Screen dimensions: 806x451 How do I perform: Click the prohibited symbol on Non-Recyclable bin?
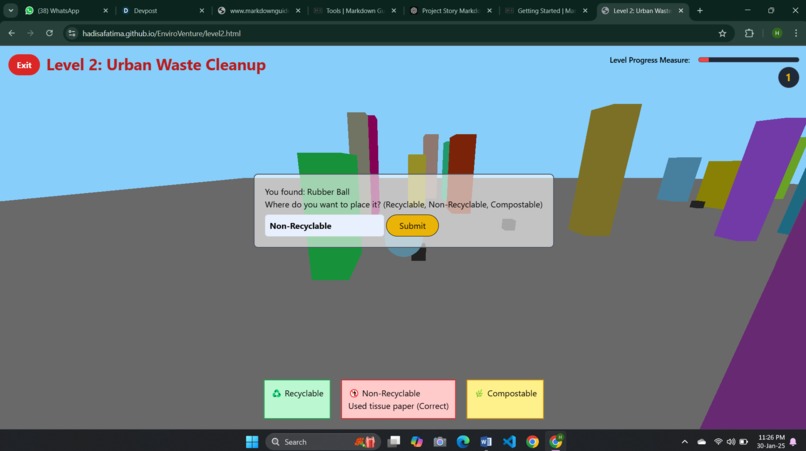[x=354, y=393]
